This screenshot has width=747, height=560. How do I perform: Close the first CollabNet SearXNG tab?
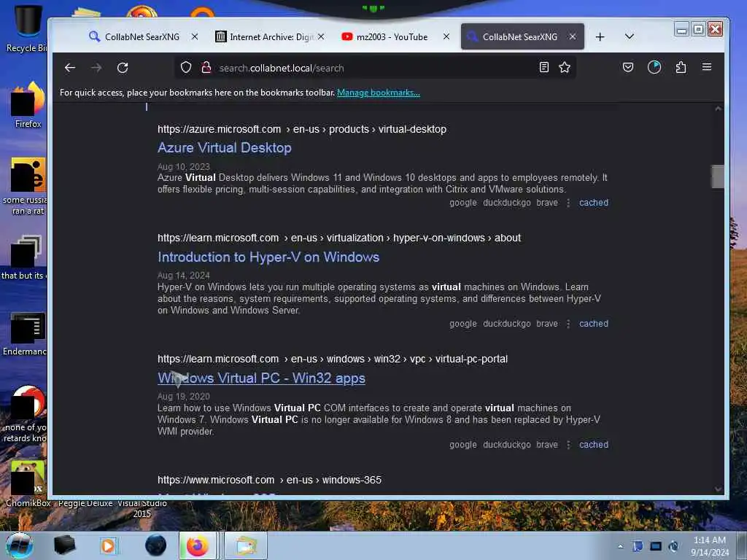pyautogui.click(x=195, y=36)
